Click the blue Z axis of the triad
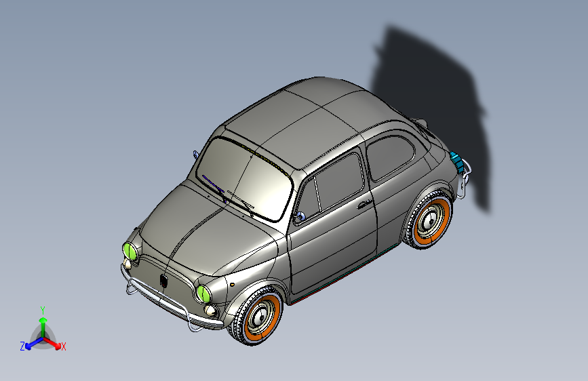 (33, 344)
